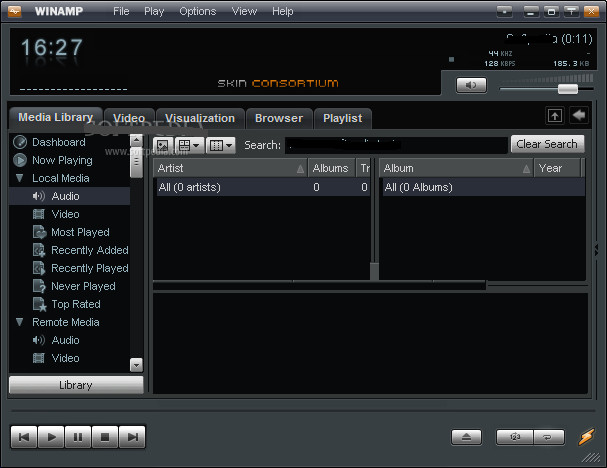Click the seek progress bar
Image resolution: width=607 pixels, height=468 pixels.
point(303,410)
